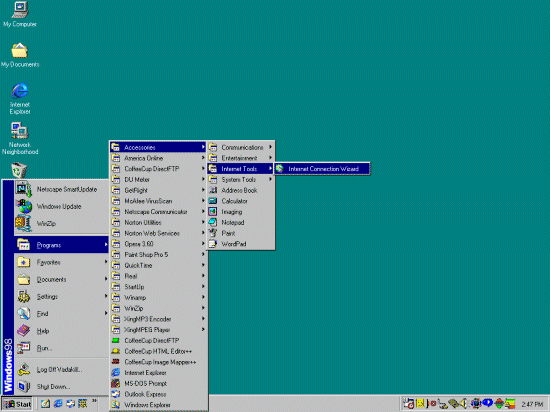This screenshot has width=550, height=412.
Task: Open WordPad from Accessories
Action: [241, 244]
